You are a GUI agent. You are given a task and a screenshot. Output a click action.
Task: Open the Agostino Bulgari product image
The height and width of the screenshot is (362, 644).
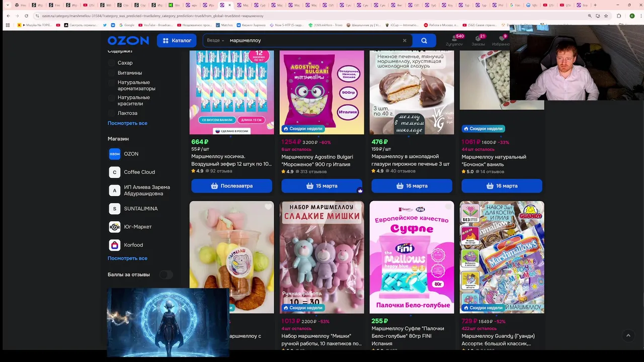pyautogui.click(x=321, y=92)
